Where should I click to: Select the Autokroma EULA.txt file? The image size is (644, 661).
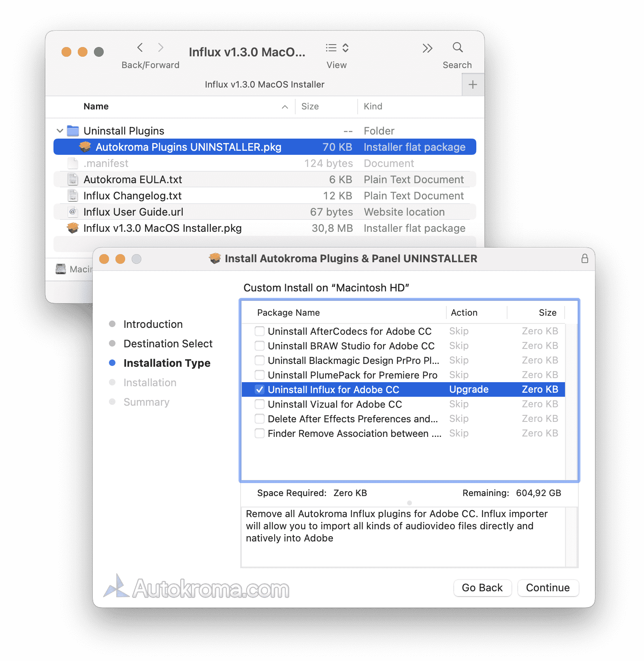(x=132, y=180)
